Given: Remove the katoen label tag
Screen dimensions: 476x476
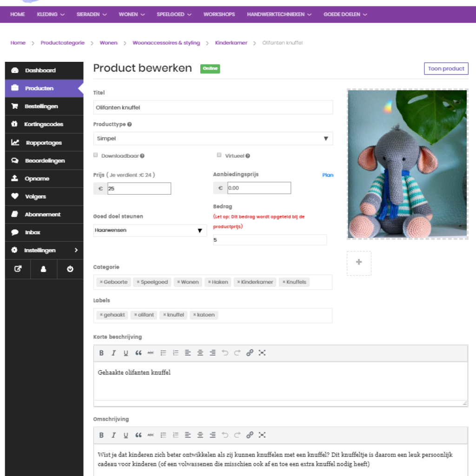Looking at the screenshot, I should pyautogui.click(x=195, y=315).
